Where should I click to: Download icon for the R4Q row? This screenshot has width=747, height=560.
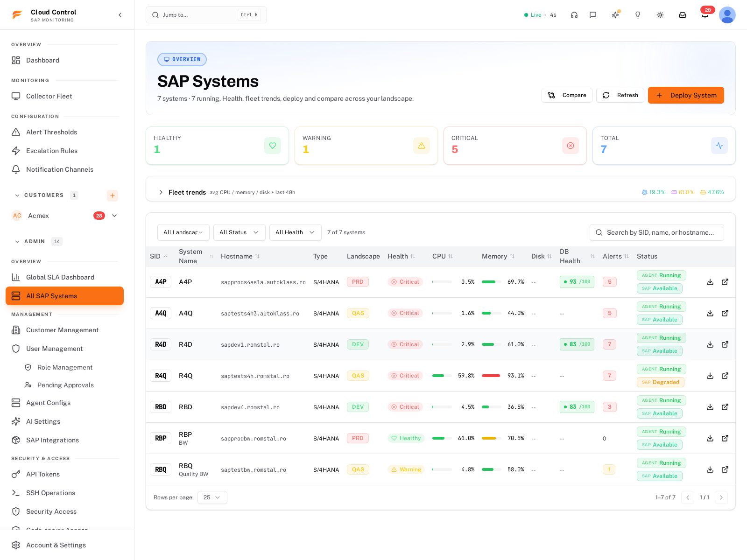[x=710, y=376]
